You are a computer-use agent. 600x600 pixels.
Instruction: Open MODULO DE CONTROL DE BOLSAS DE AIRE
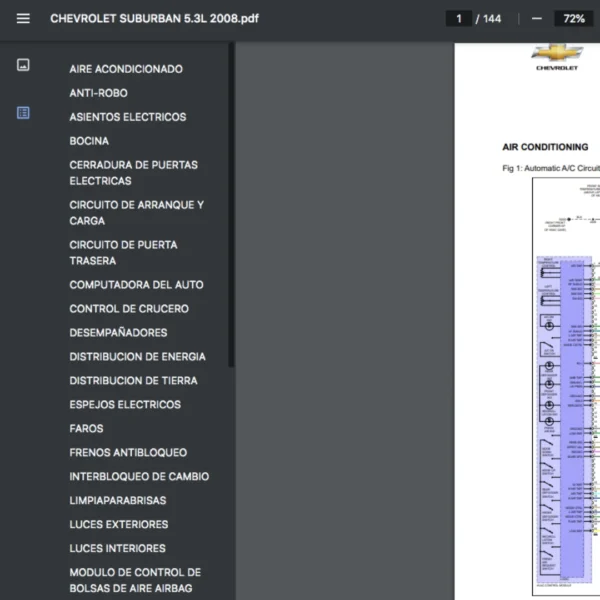pos(135,580)
